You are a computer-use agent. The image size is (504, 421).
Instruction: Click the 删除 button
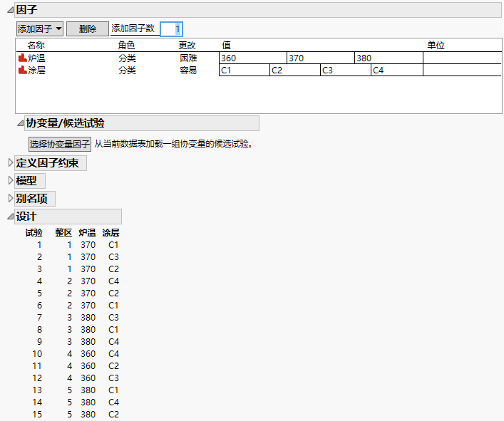click(x=88, y=29)
